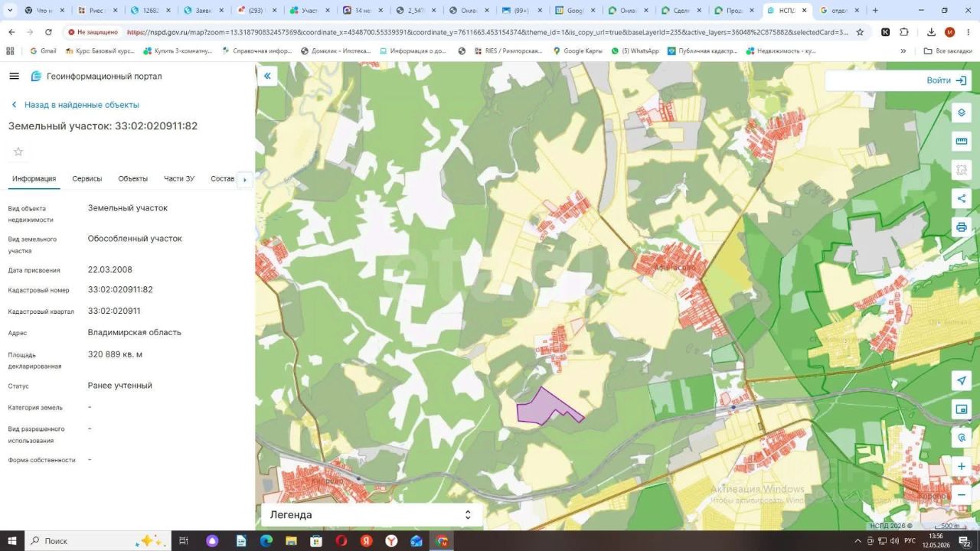Viewport: 980px width, 551px height.
Task: Show more tabs with arrow after Состав
Action: click(245, 180)
